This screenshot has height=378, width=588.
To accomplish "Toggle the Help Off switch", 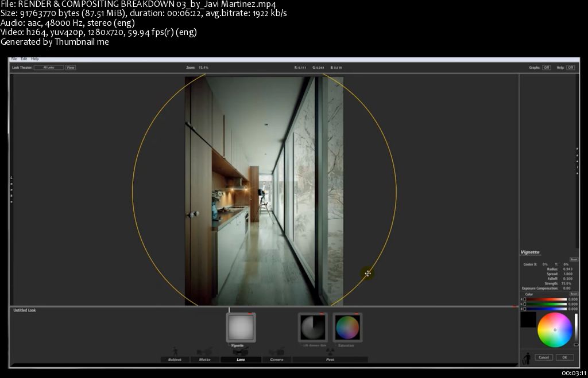I will tap(570, 68).
